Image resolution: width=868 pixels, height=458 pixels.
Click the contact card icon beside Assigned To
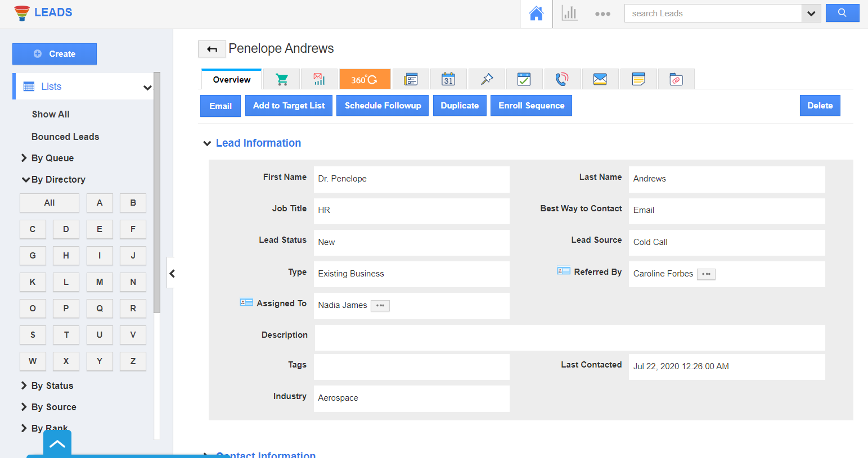tap(246, 302)
